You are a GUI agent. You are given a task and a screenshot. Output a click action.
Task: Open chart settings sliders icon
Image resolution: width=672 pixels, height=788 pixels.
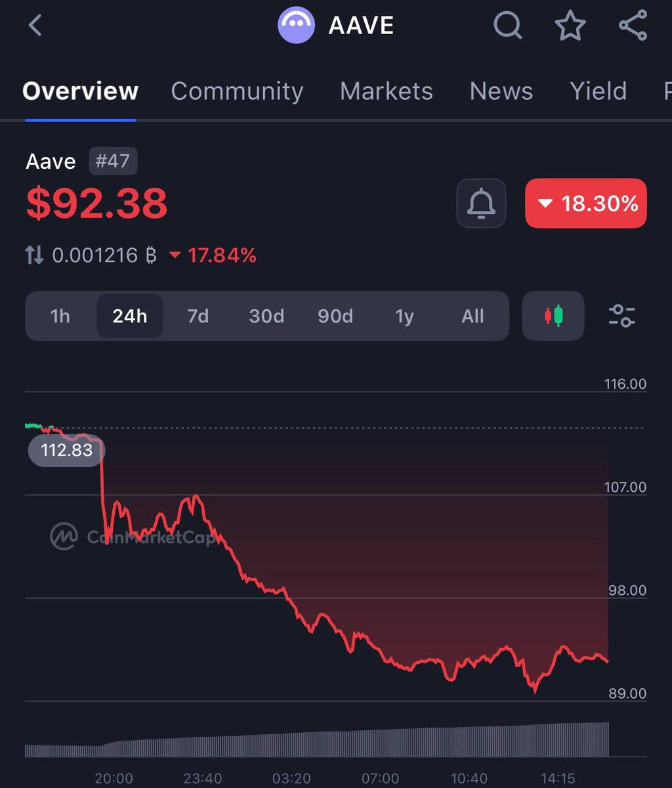pos(621,316)
